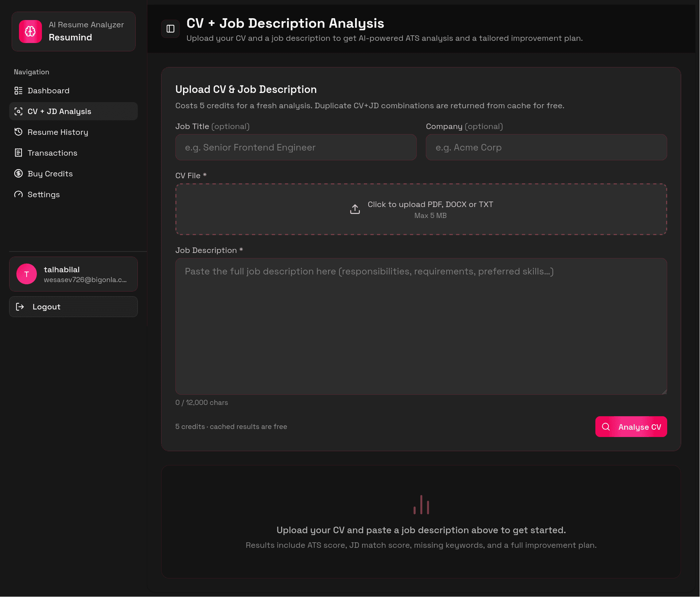Click the Resume History clock icon

coord(18,132)
